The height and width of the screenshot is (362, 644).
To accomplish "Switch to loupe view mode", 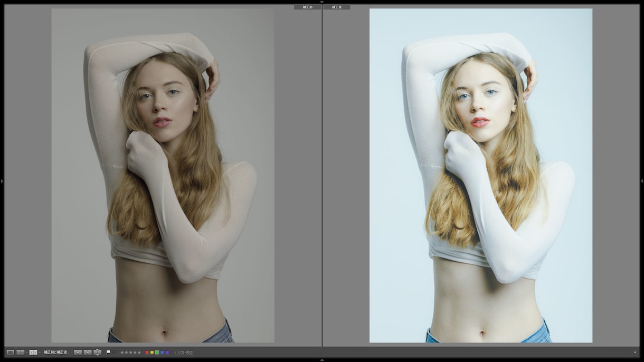I will 10,352.
